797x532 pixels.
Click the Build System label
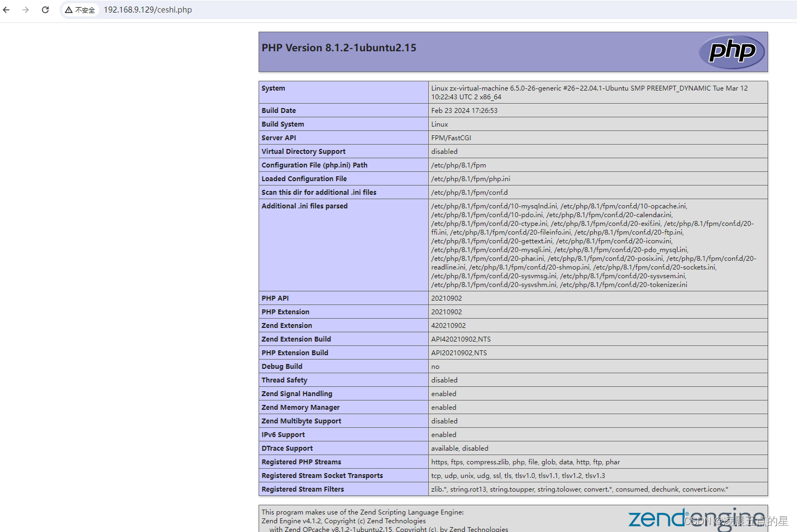point(283,124)
